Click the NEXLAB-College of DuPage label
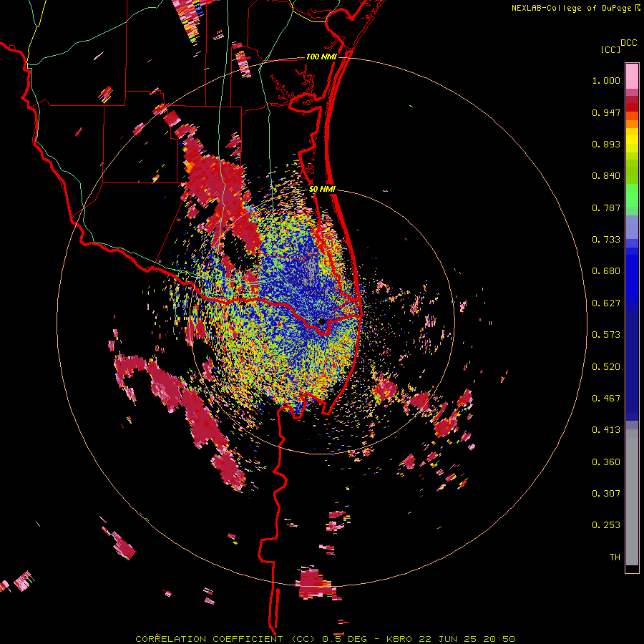This screenshot has height=644, width=644. click(x=572, y=8)
